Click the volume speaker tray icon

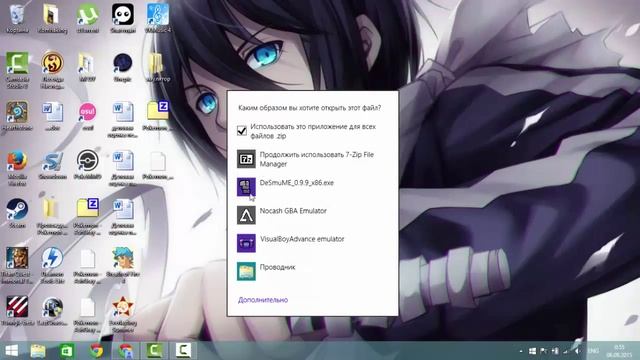(577, 351)
